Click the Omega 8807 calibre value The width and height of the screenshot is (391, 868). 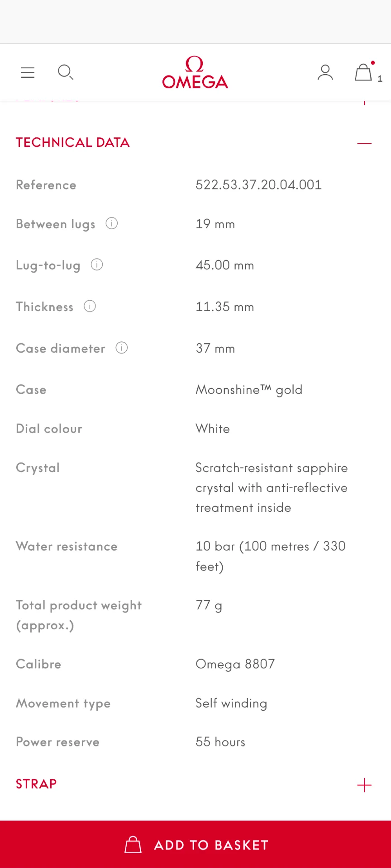pyautogui.click(x=235, y=664)
